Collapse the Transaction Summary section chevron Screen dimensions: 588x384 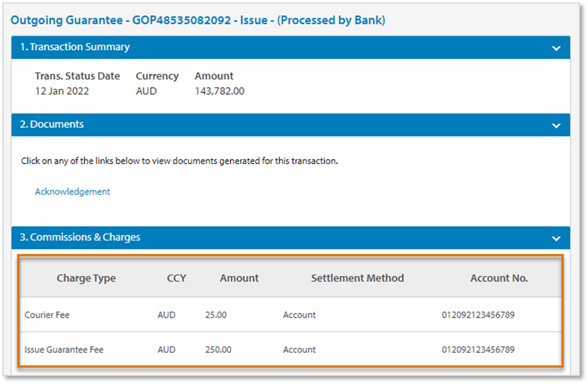(556, 48)
